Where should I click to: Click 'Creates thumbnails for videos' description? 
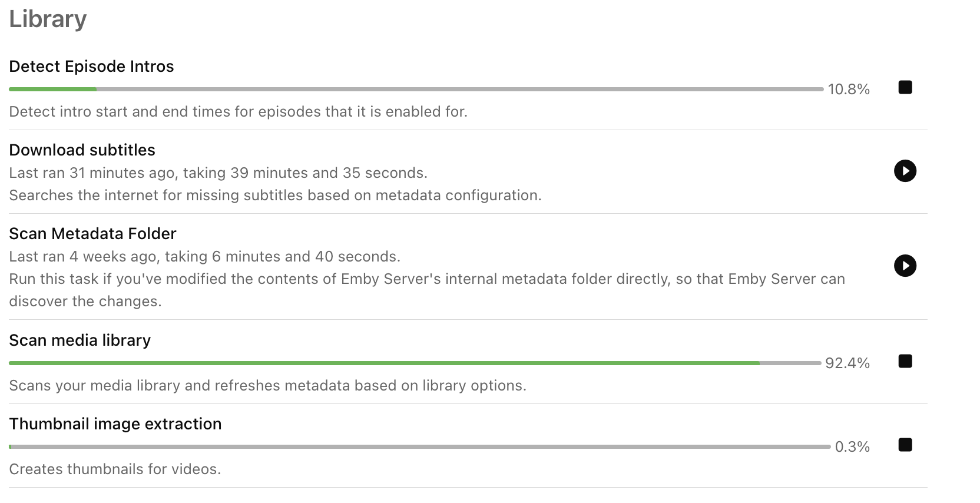pyautogui.click(x=115, y=469)
